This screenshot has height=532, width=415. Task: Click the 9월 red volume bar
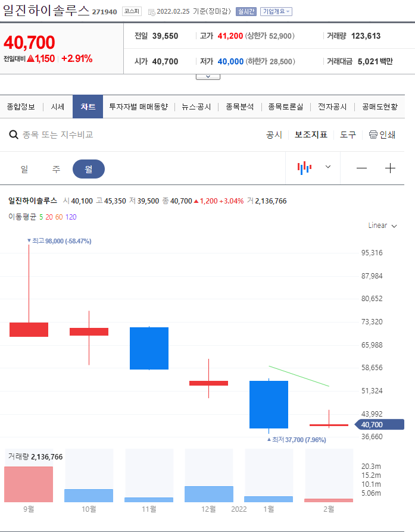29,484
